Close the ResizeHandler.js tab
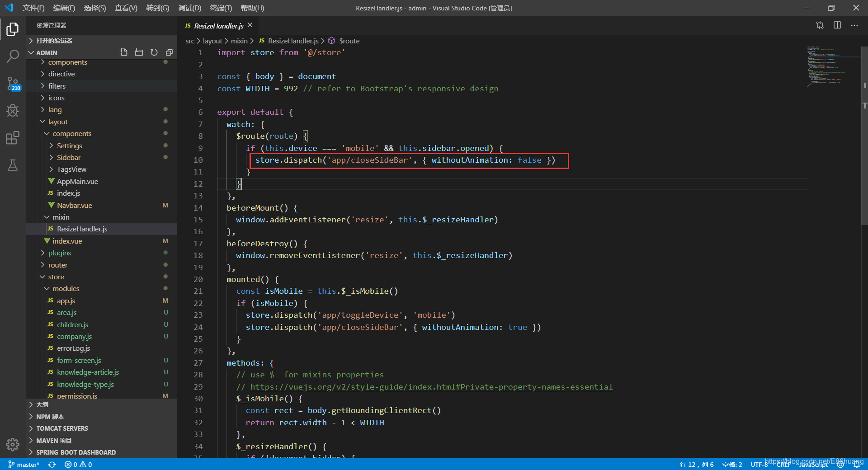This screenshot has height=470, width=868. 250,25
